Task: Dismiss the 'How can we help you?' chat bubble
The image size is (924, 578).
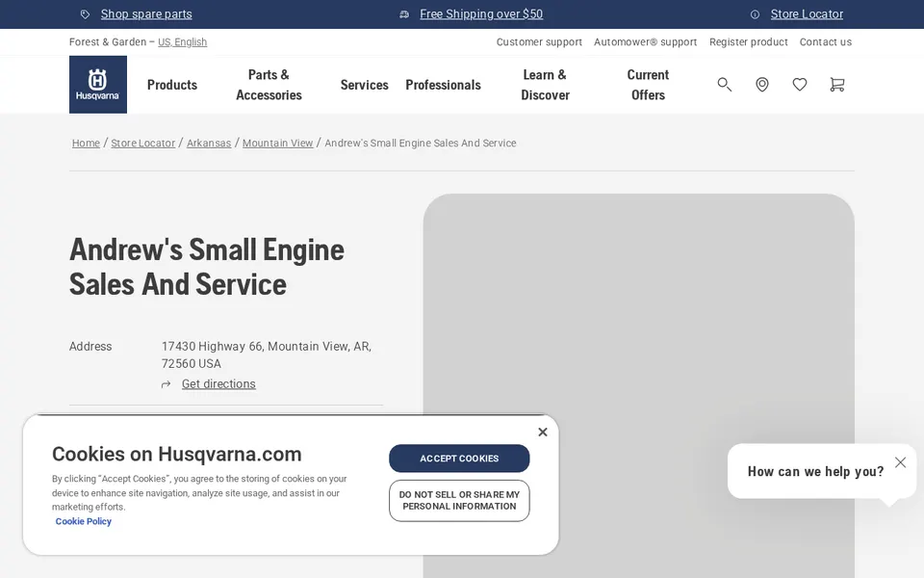Action: click(901, 461)
